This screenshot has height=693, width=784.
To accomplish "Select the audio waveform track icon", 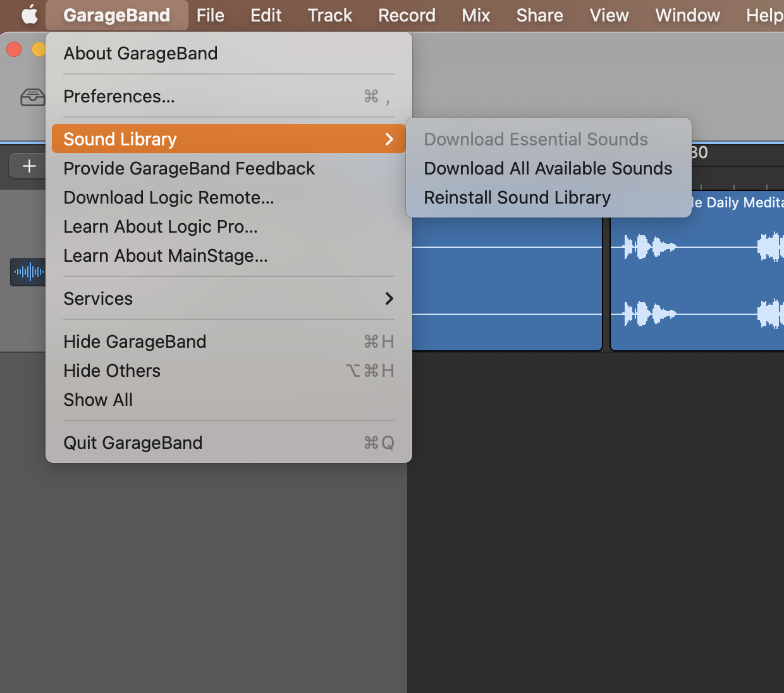I will point(28,273).
